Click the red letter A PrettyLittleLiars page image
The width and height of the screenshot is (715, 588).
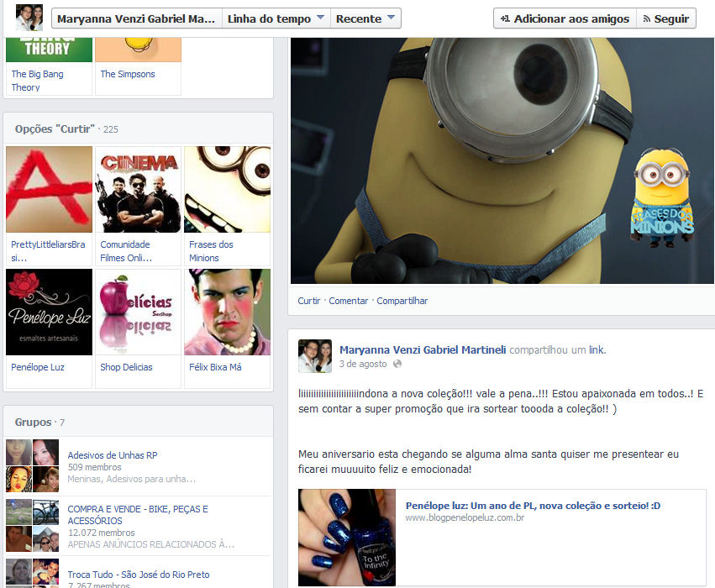point(49,189)
